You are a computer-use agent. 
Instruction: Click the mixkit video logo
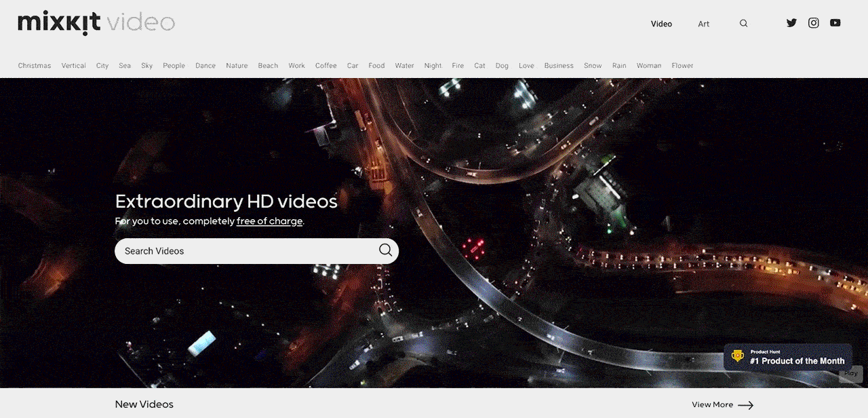pos(96,23)
